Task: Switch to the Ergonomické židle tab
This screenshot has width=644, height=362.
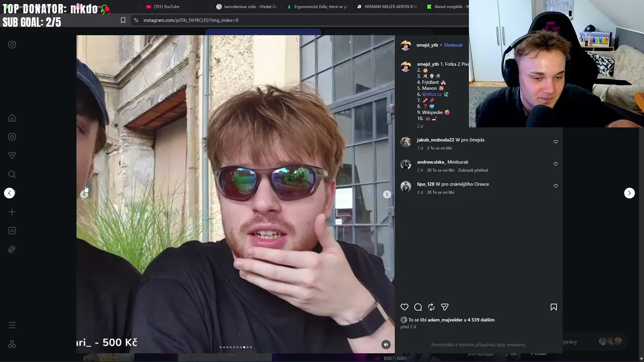Action: [x=317, y=7]
